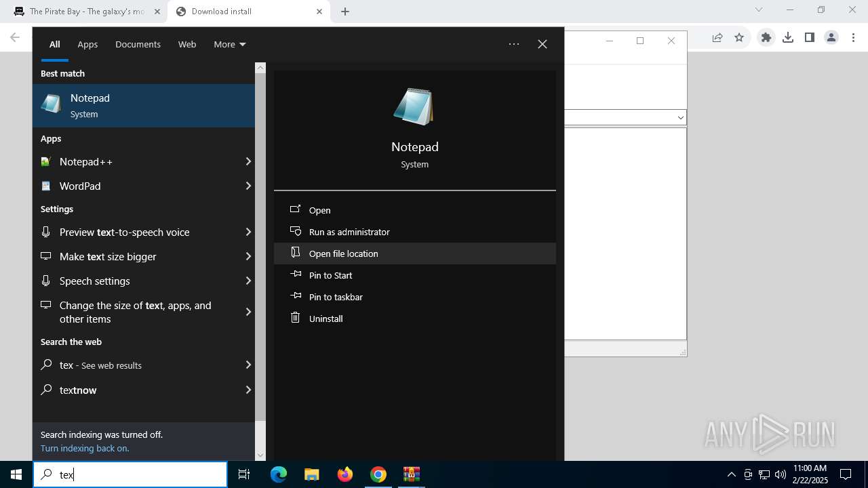This screenshot has width=868, height=488.
Task: Open the More filter dropdown
Action: pyautogui.click(x=230, y=44)
